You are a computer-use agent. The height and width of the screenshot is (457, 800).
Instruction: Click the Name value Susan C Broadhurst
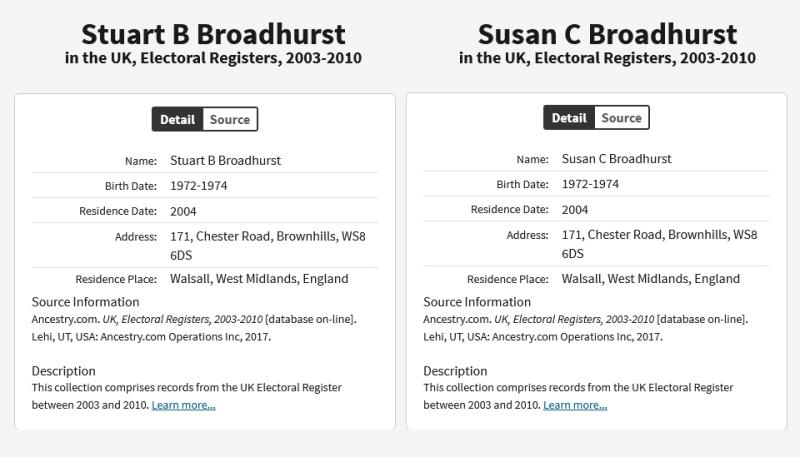[x=616, y=159]
